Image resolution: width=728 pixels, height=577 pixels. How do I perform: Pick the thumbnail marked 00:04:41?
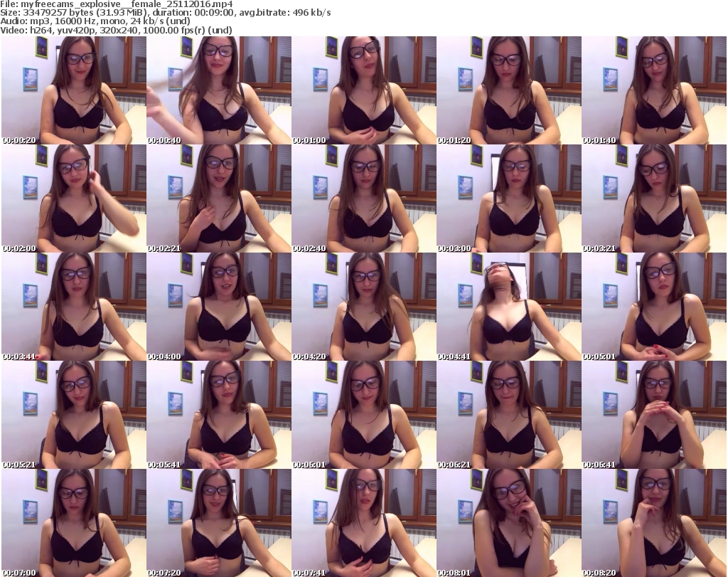[509, 307]
